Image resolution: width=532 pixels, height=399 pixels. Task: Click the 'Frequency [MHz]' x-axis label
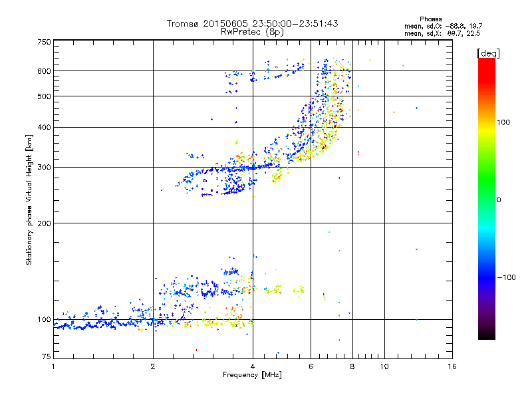(x=252, y=375)
